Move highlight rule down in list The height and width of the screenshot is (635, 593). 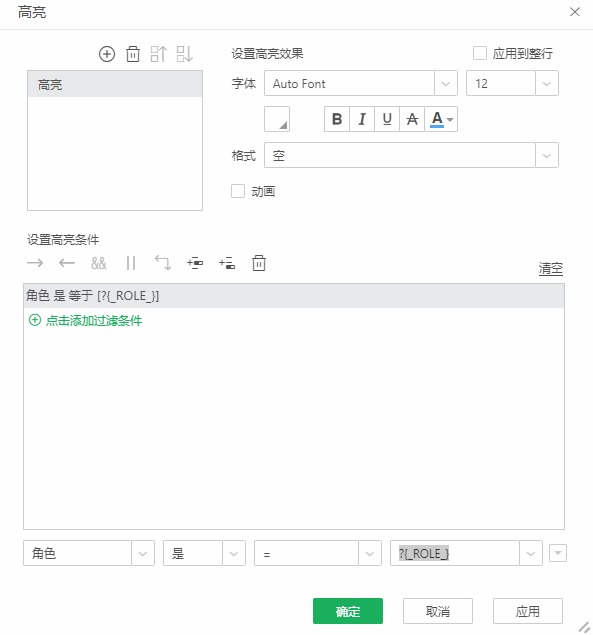(185, 54)
